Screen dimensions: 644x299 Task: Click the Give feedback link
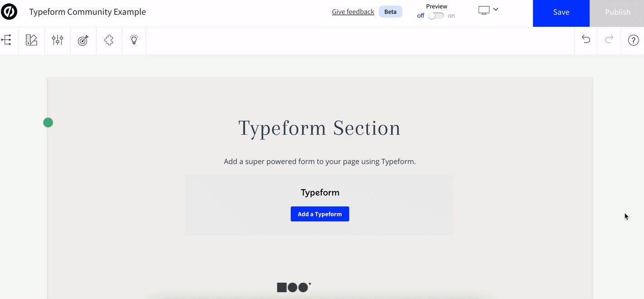click(353, 12)
